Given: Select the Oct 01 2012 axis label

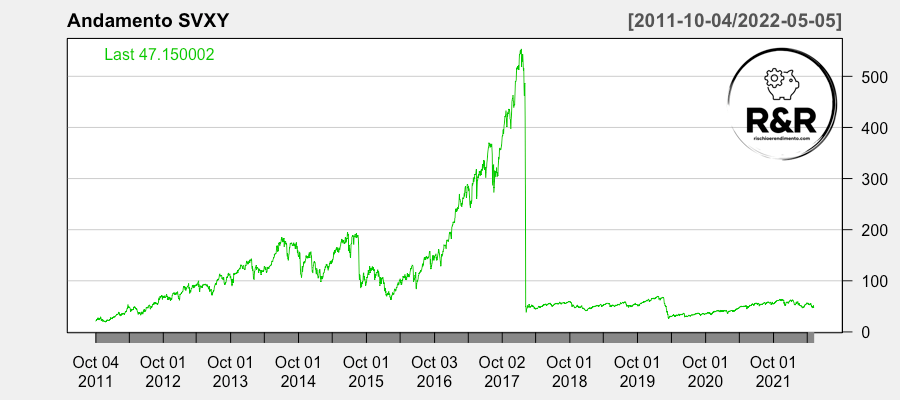Looking at the screenshot, I should tap(163, 371).
